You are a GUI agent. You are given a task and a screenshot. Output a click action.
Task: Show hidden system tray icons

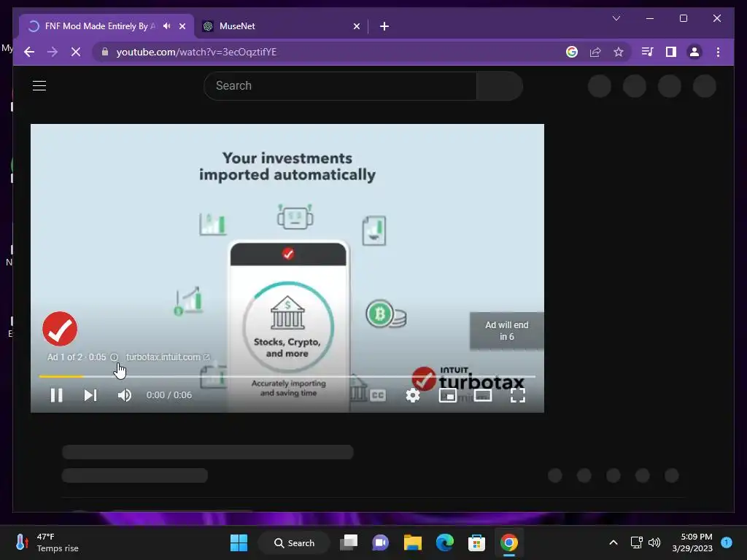tap(614, 542)
